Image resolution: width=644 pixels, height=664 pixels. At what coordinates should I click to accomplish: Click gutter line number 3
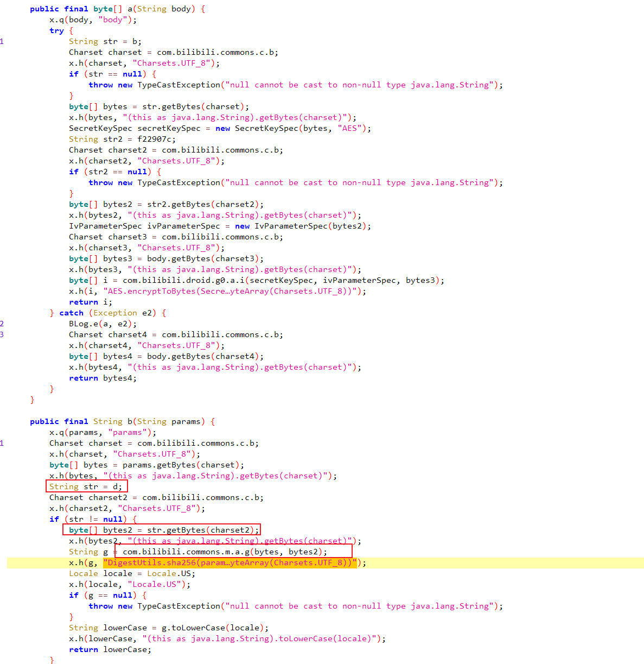click(x=2, y=334)
